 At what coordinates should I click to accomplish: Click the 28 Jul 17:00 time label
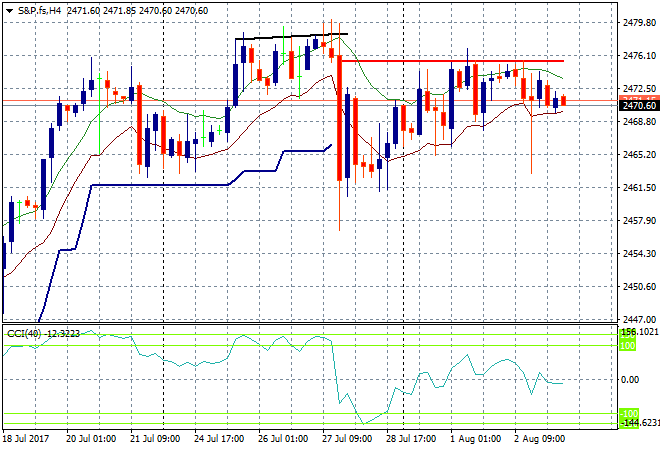411,439
